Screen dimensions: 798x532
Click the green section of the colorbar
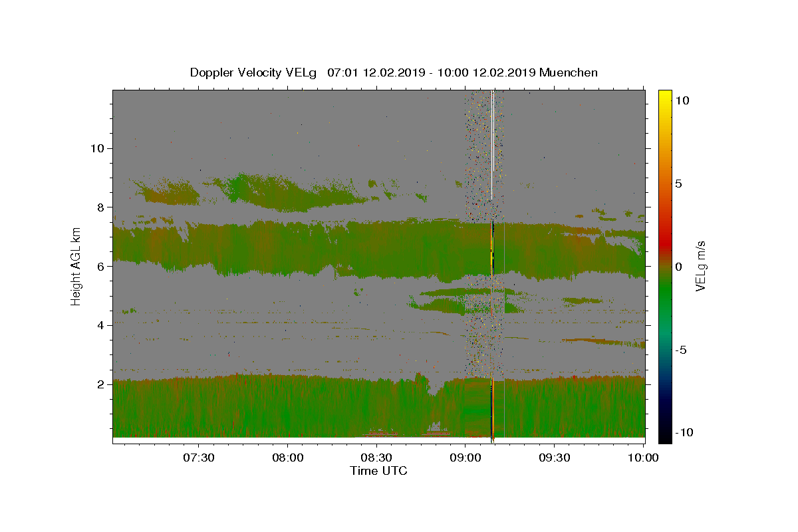pyautogui.click(x=665, y=293)
